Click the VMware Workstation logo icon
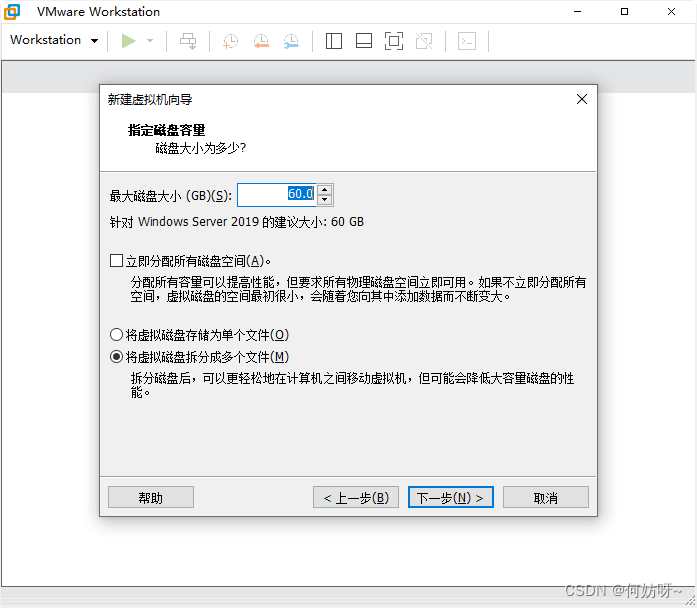 point(12,12)
